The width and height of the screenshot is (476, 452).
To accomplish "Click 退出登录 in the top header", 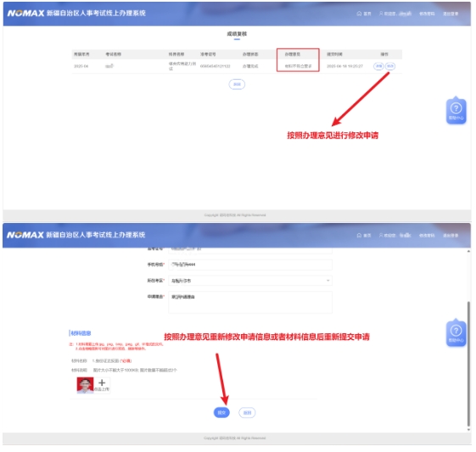I will (x=451, y=14).
